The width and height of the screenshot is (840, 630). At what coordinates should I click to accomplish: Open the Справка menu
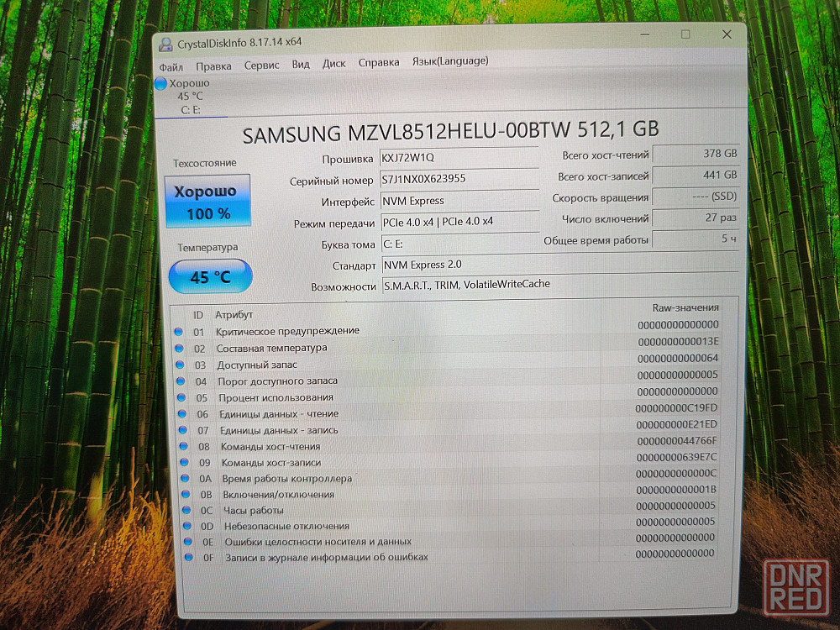[x=379, y=63]
